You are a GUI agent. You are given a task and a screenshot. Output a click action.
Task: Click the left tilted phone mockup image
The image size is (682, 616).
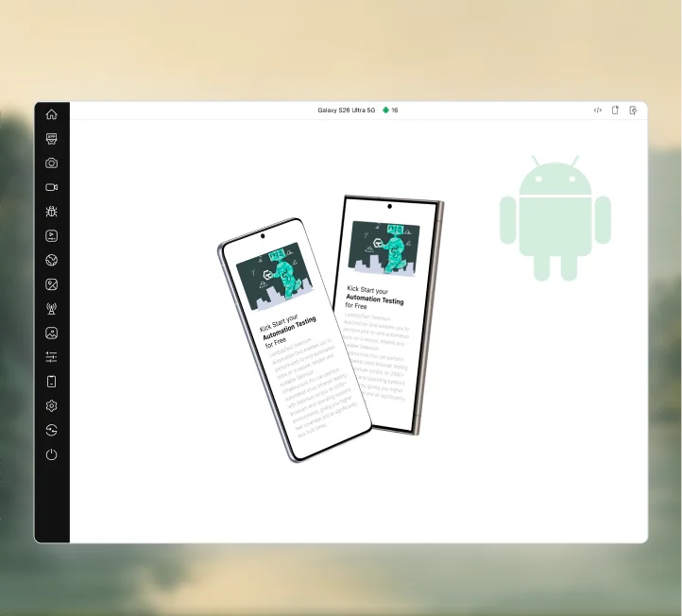(x=295, y=340)
